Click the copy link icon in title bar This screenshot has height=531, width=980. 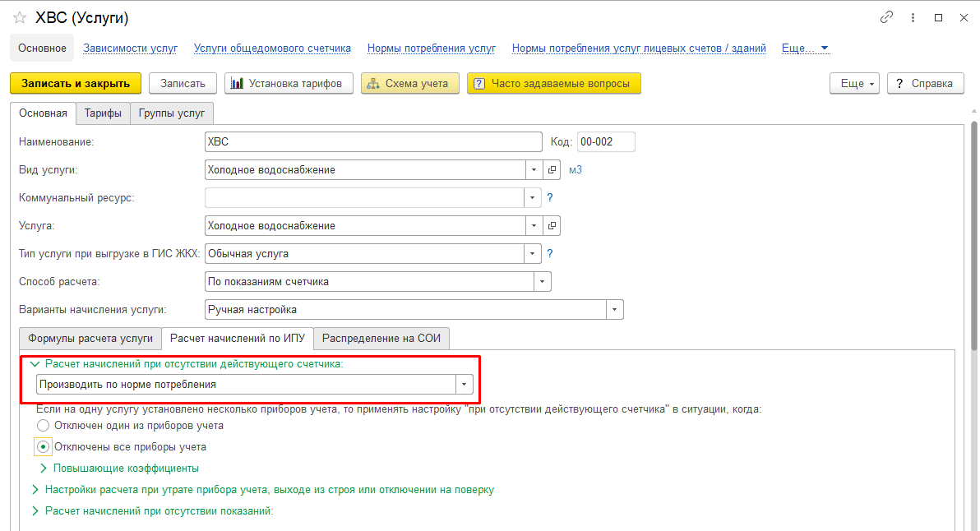[x=886, y=17]
